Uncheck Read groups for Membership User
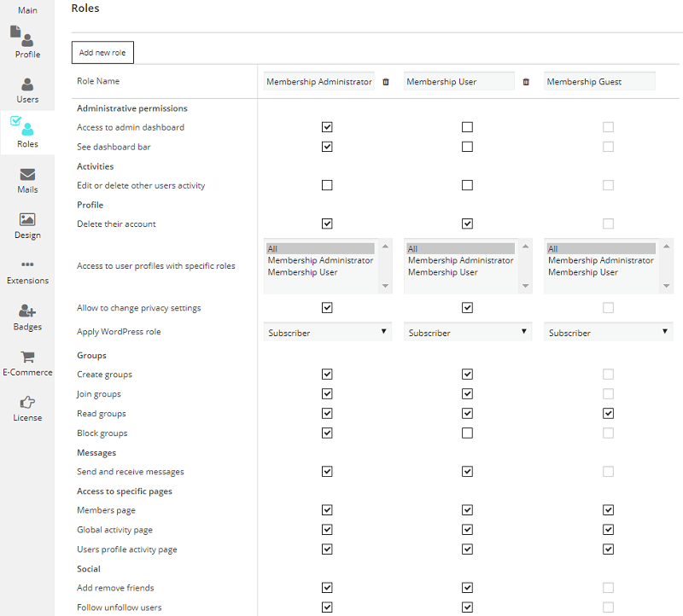This screenshot has width=683, height=616. pos(467,414)
